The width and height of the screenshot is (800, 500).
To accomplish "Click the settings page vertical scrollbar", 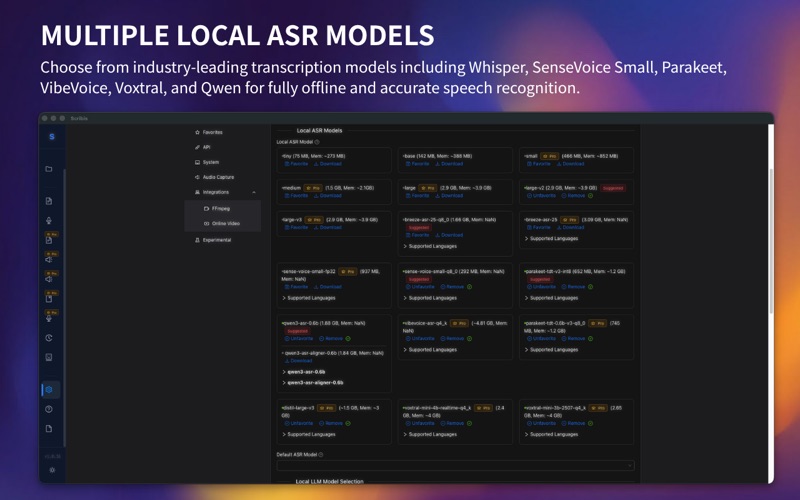I will tap(771, 240).
